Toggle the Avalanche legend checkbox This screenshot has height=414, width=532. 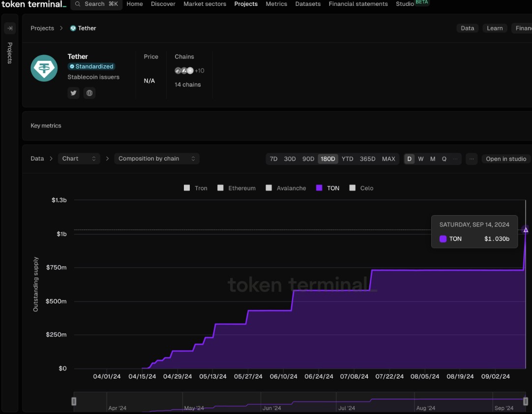269,188
